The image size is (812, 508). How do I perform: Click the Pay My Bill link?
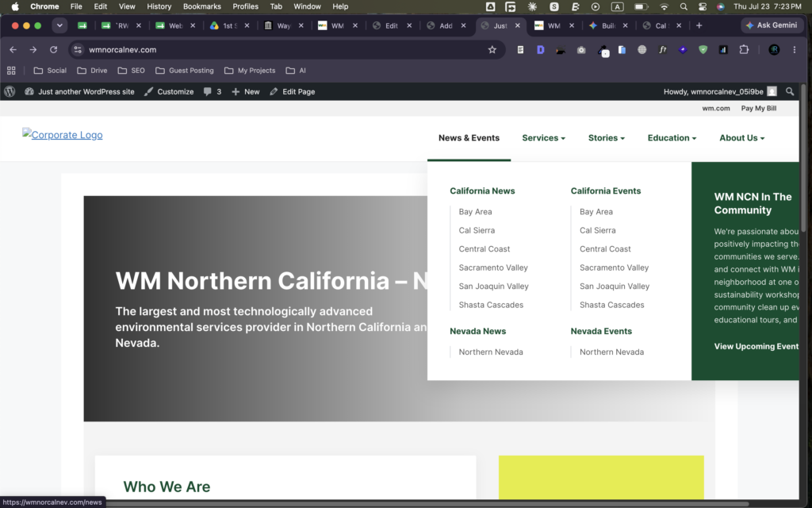(x=759, y=108)
